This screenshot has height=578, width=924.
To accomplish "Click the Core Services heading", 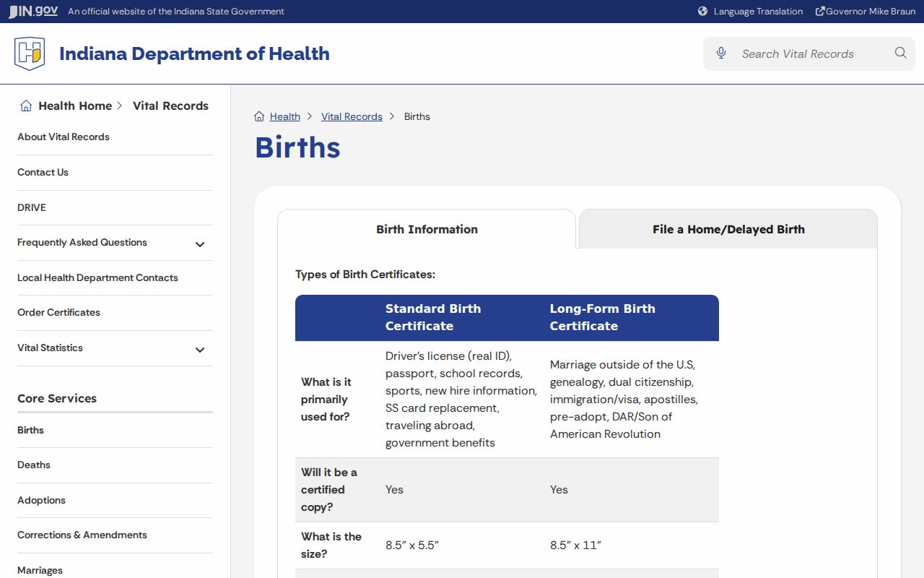I will (57, 398).
